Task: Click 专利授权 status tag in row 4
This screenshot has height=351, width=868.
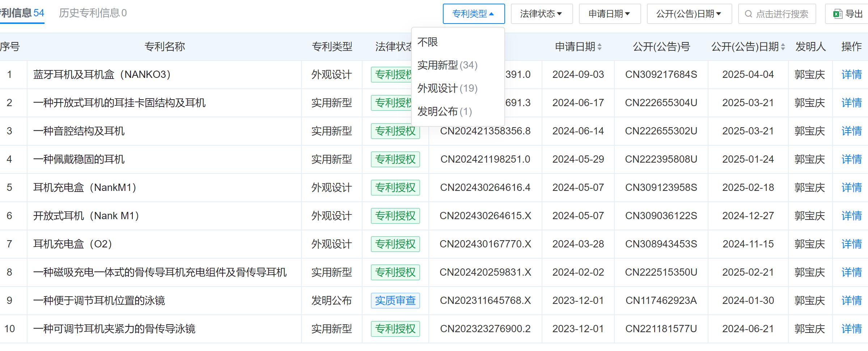Action: [x=395, y=159]
